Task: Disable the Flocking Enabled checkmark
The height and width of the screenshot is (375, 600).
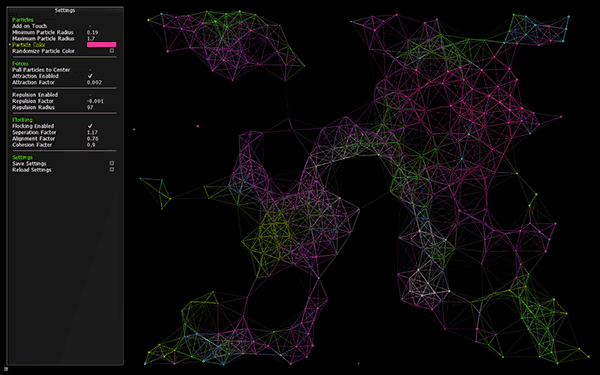Action: [90, 126]
